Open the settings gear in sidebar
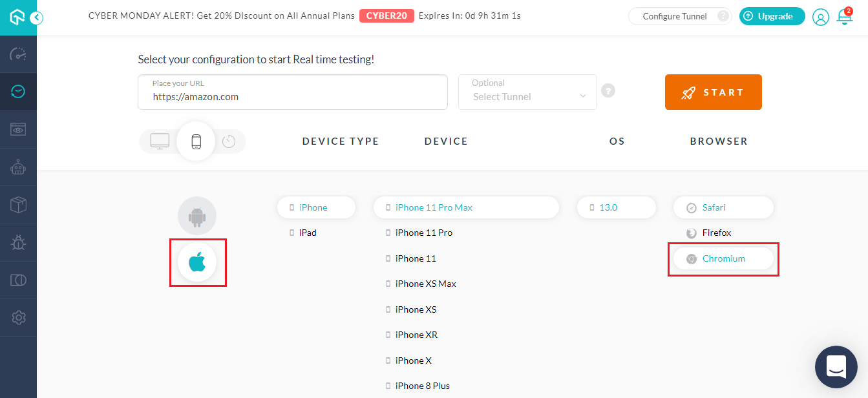The image size is (868, 398). click(x=18, y=317)
